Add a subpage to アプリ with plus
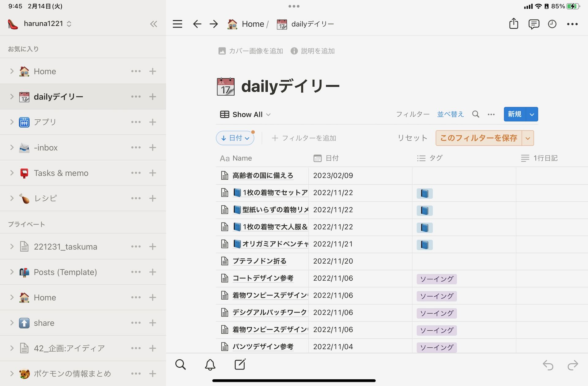Image resolution: width=588 pixels, height=386 pixels. click(x=153, y=122)
